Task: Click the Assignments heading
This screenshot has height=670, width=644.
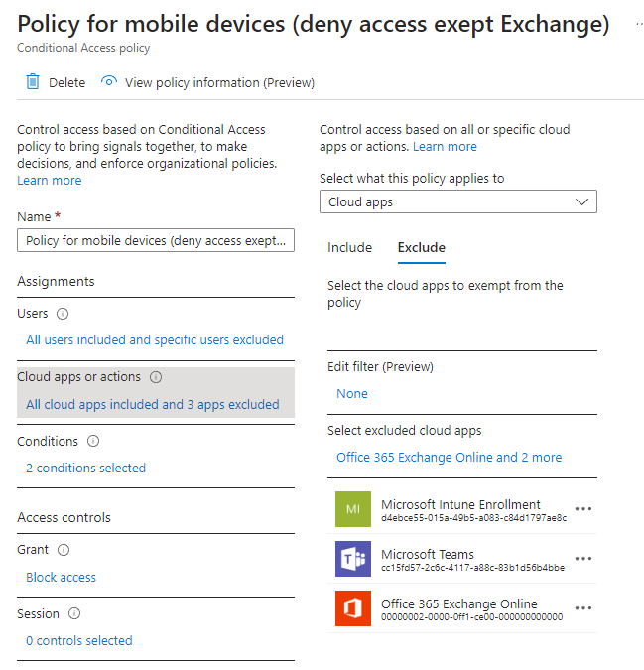Action: pyautogui.click(x=56, y=281)
